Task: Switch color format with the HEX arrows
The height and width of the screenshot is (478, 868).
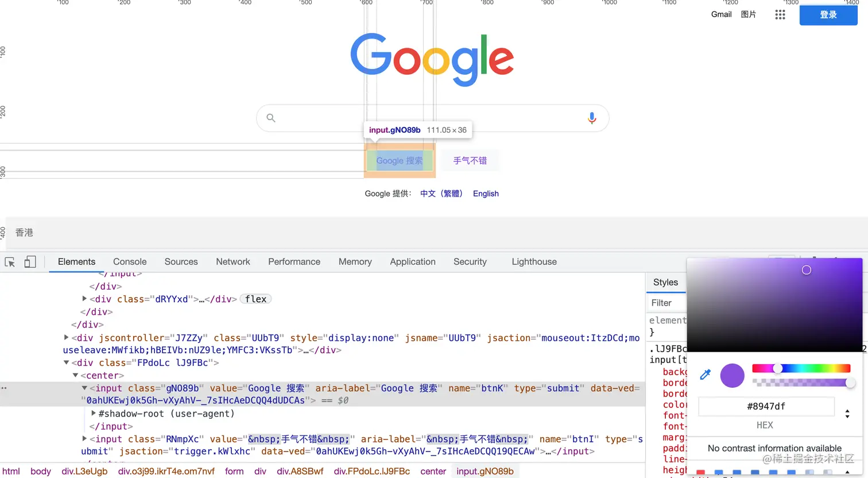Action: pos(847,414)
